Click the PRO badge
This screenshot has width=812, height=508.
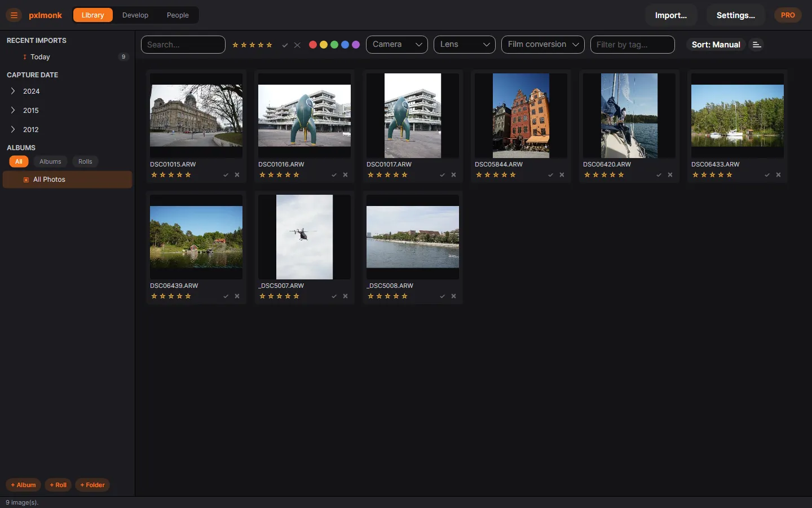click(788, 15)
